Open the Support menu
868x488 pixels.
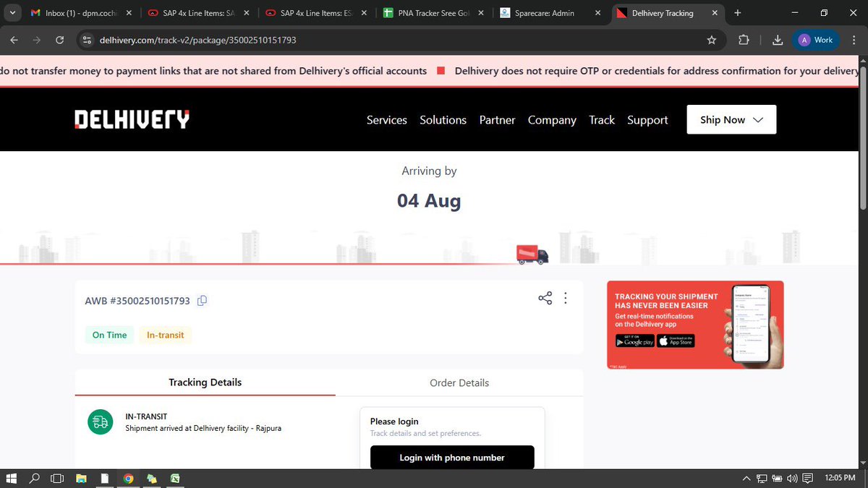tap(647, 120)
